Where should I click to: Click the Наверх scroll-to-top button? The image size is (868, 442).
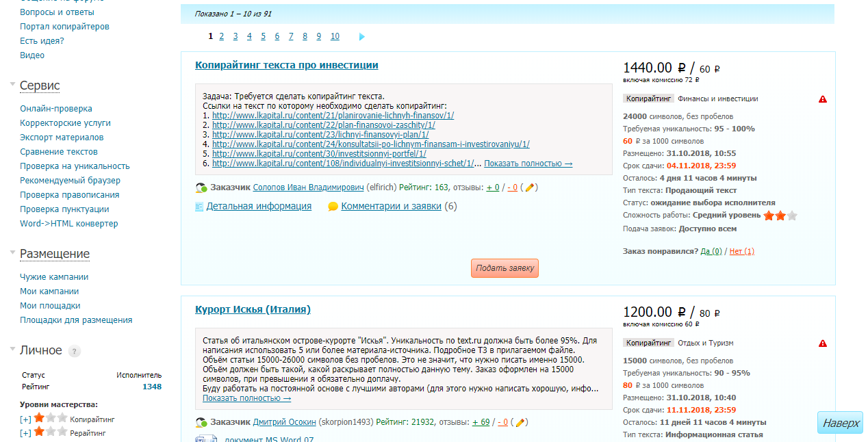840,423
